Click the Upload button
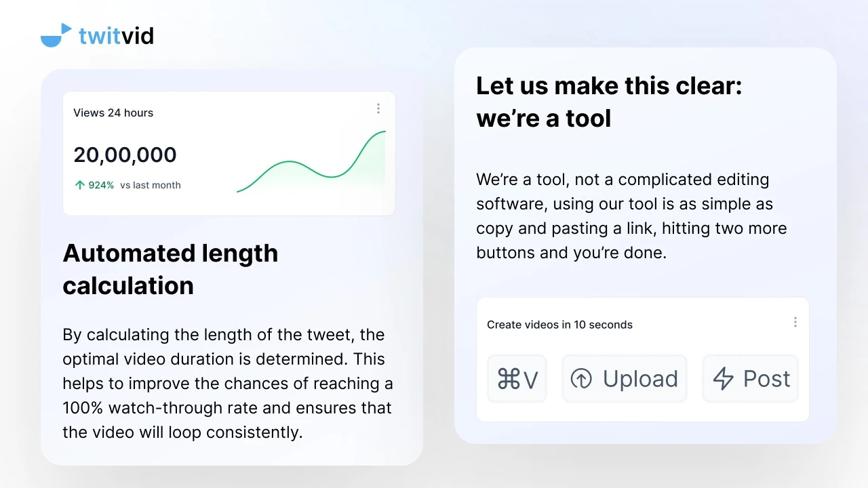The width and height of the screenshot is (868, 488). [x=625, y=379]
